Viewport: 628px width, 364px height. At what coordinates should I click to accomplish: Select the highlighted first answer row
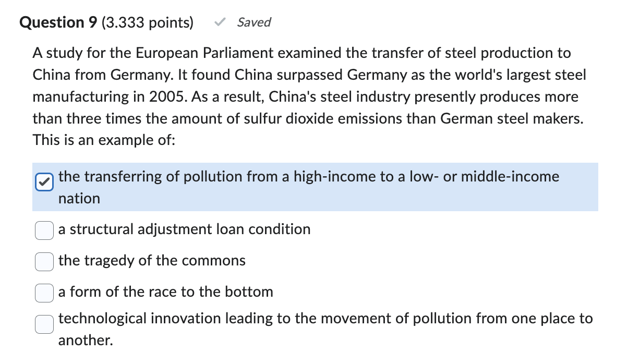click(x=313, y=187)
